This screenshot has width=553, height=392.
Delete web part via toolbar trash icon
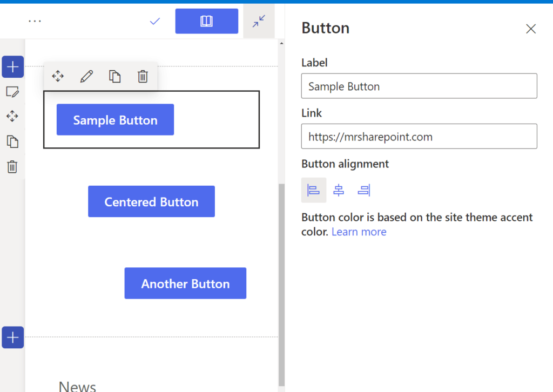(143, 76)
